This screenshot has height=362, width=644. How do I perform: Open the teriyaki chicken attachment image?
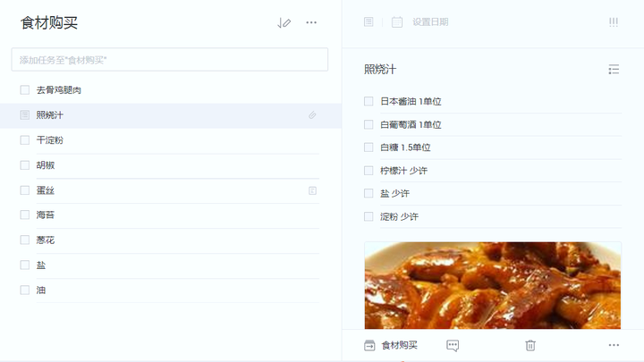493,286
